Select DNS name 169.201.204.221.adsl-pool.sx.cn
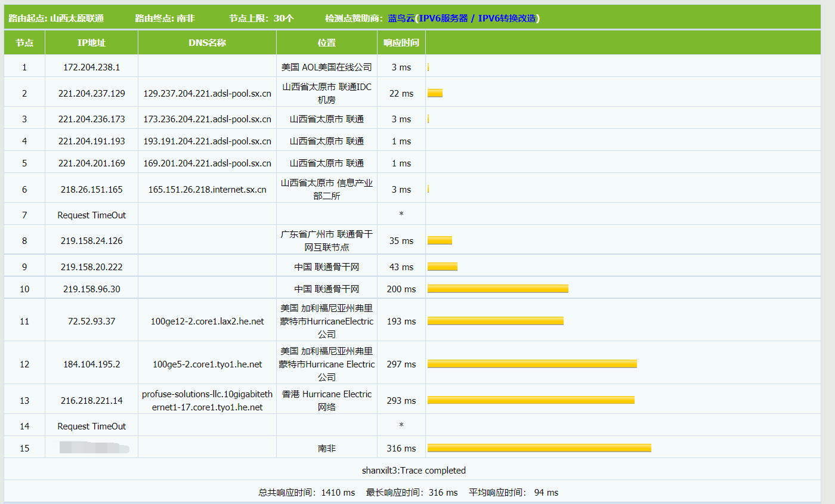Viewport: 835px width, 504px height. 207,163
